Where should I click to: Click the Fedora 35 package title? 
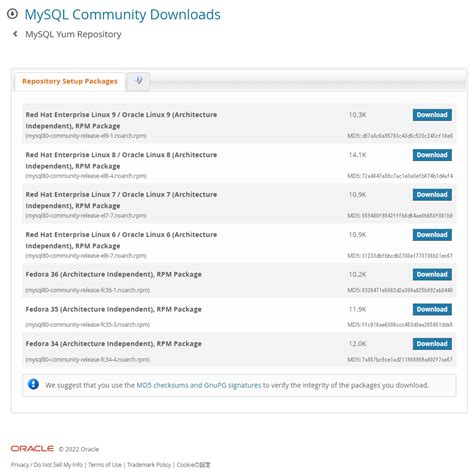[x=113, y=309]
